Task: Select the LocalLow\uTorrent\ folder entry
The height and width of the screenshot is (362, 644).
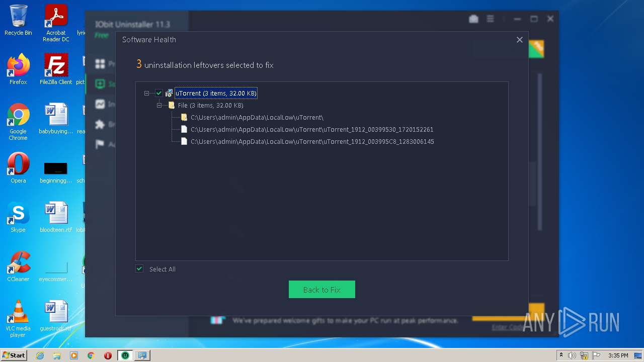Action: [x=257, y=117]
